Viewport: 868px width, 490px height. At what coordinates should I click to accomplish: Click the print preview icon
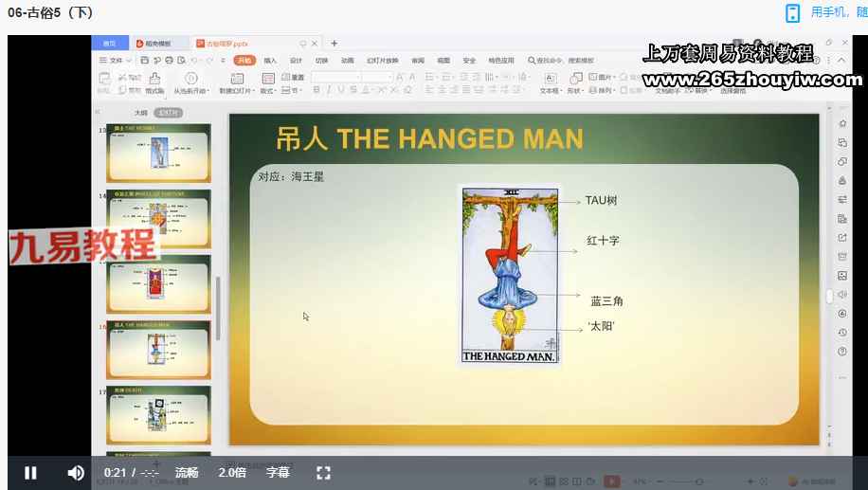click(181, 61)
